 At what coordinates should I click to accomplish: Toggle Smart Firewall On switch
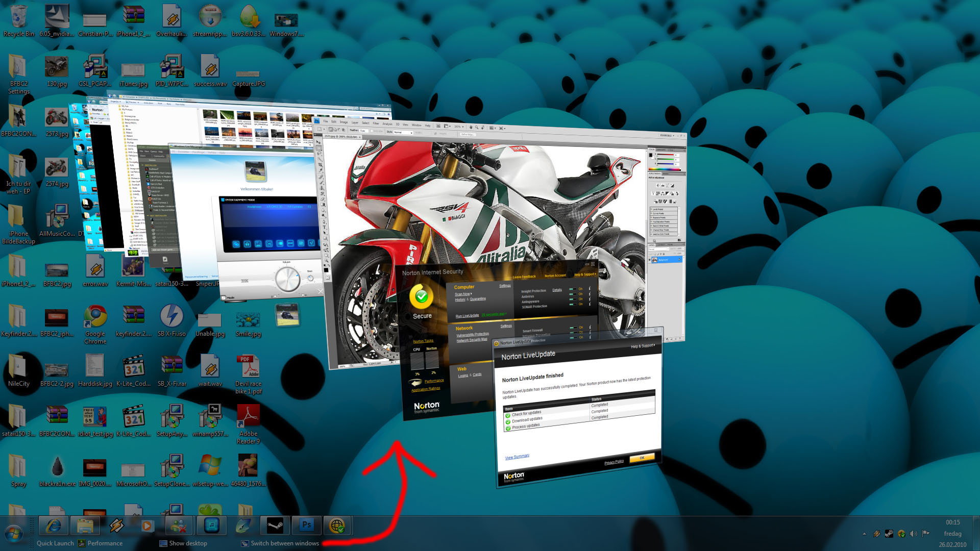click(x=573, y=328)
